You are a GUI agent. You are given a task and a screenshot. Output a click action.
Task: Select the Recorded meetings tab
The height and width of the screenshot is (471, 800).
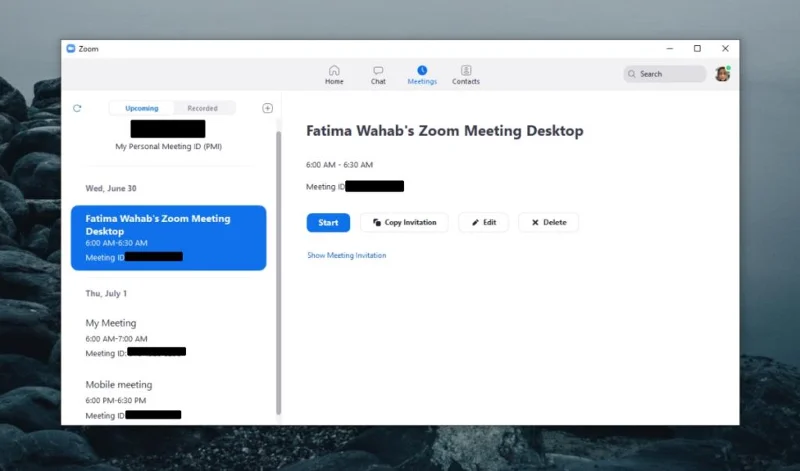pos(203,108)
